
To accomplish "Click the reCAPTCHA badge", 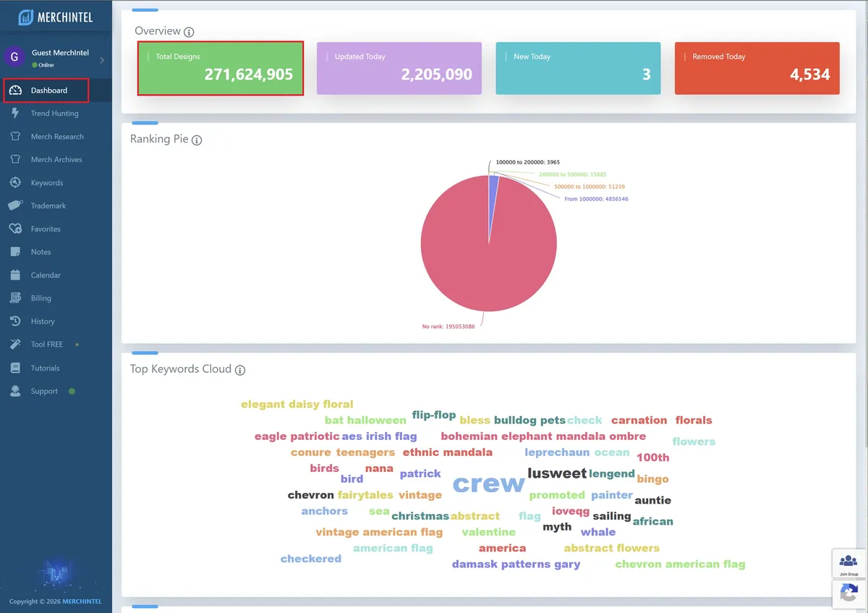I will pyautogui.click(x=848, y=594).
